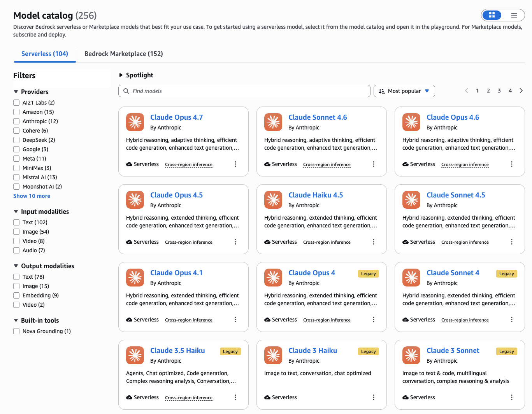Click Cross-region inference on Claude Opus 4 card
This screenshot has width=532, height=414.
pyautogui.click(x=327, y=320)
